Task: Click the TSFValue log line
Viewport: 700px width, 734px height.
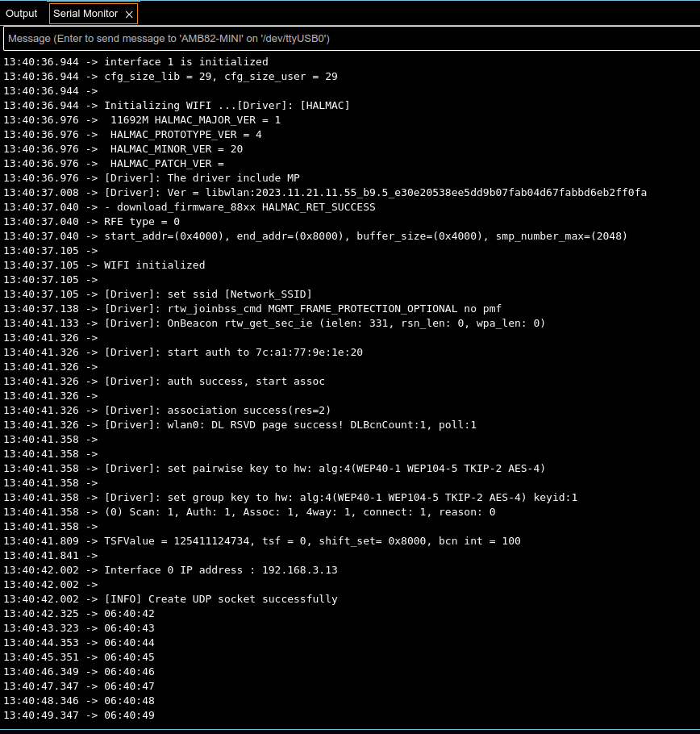Action: 312,541
